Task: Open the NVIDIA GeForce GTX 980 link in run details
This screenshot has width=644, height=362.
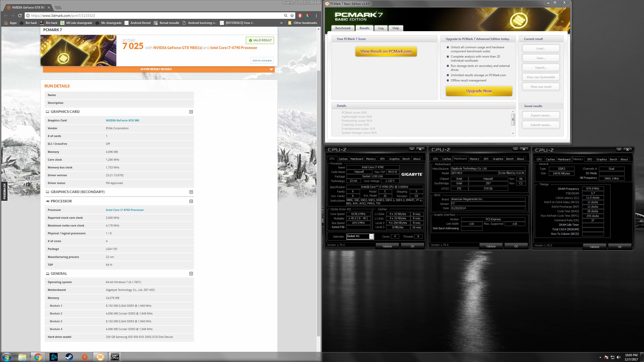Action: coord(123,120)
